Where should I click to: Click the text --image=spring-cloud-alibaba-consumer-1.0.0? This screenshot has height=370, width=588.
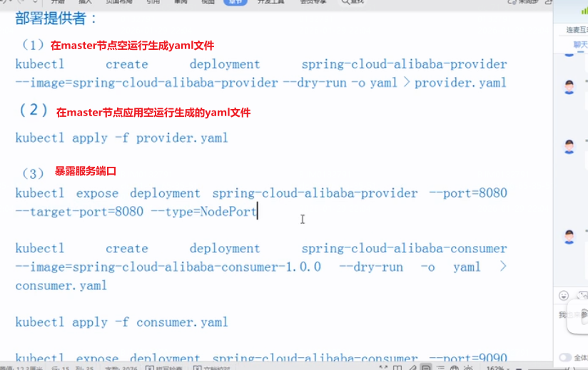pos(168,267)
